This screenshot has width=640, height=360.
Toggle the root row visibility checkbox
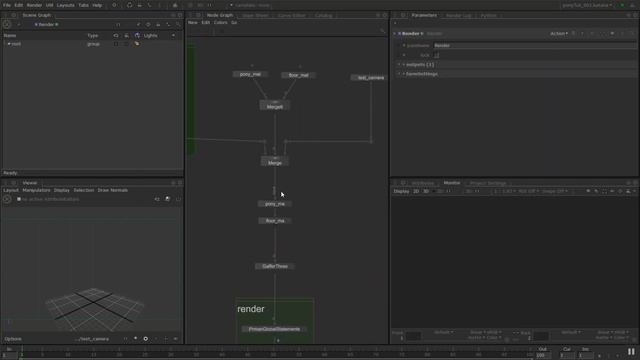click(x=116, y=44)
